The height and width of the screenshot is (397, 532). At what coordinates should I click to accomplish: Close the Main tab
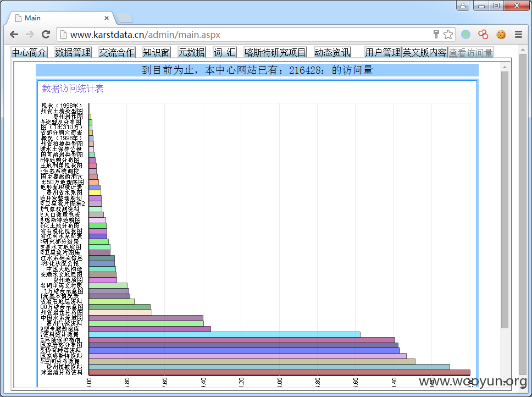coord(107,18)
